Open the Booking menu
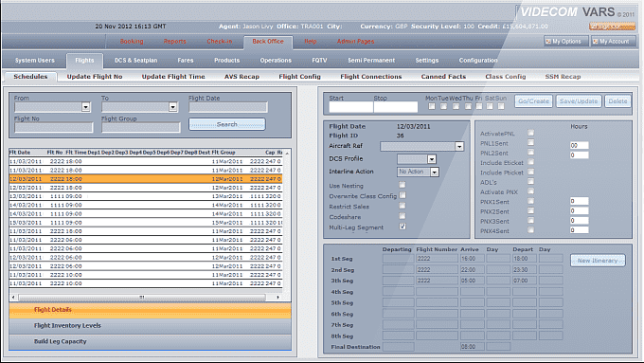This screenshot has height=363, width=644. (x=132, y=42)
